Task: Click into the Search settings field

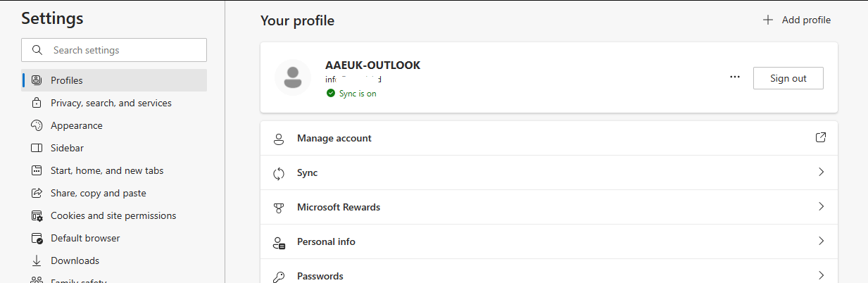Action: point(114,50)
